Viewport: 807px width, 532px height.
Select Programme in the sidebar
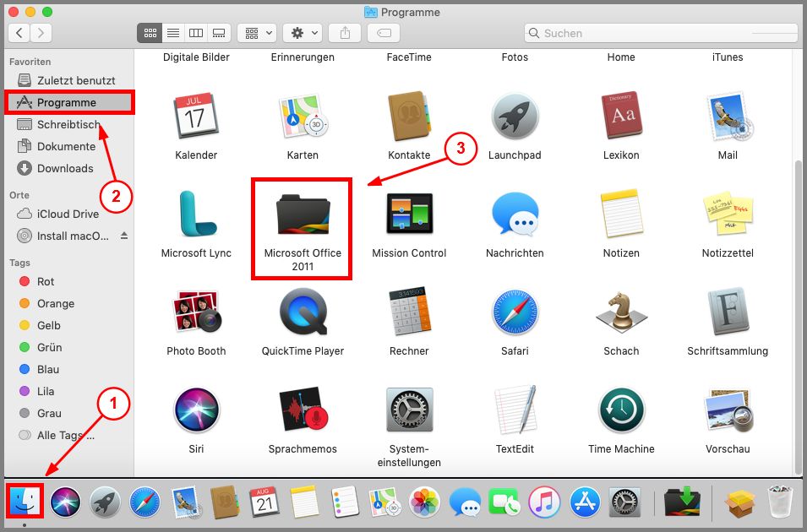pos(69,102)
